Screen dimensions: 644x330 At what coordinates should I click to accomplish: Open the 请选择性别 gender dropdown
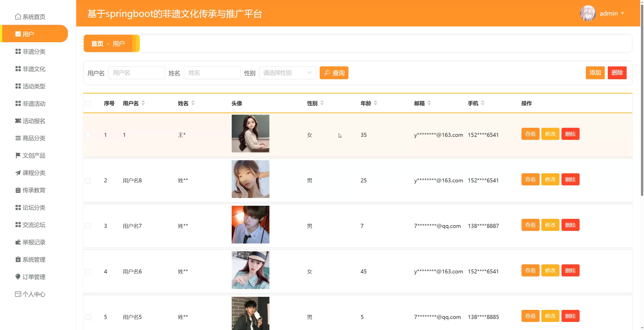click(x=287, y=73)
